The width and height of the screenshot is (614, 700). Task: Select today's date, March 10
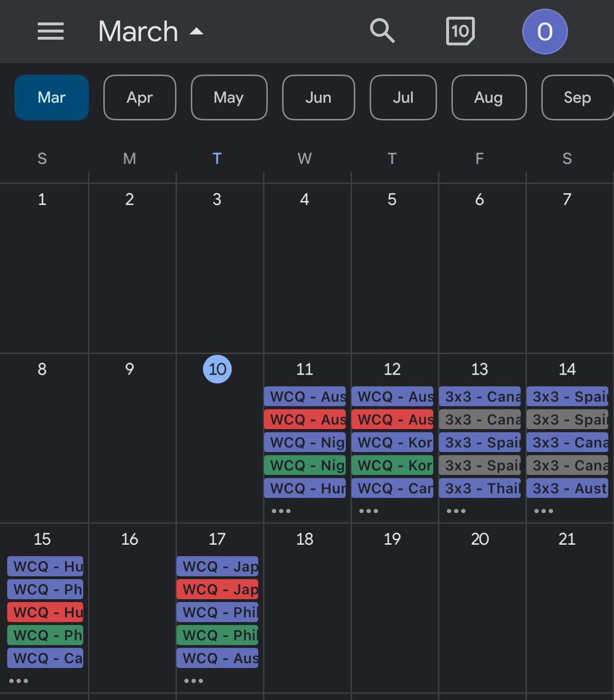pyautogui.click(x=217, y=369)
